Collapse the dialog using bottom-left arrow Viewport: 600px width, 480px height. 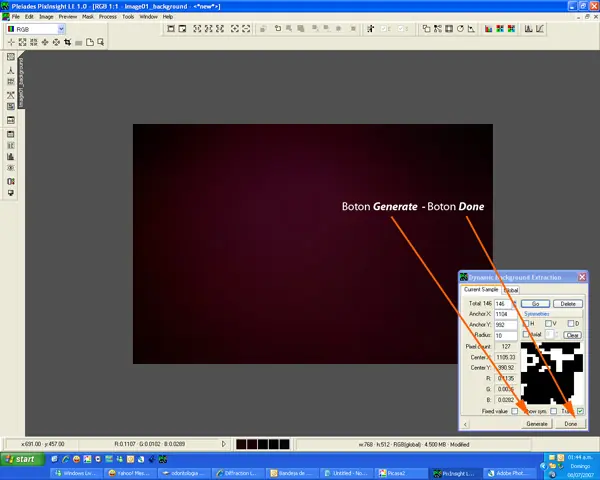(x=465, y=424)
